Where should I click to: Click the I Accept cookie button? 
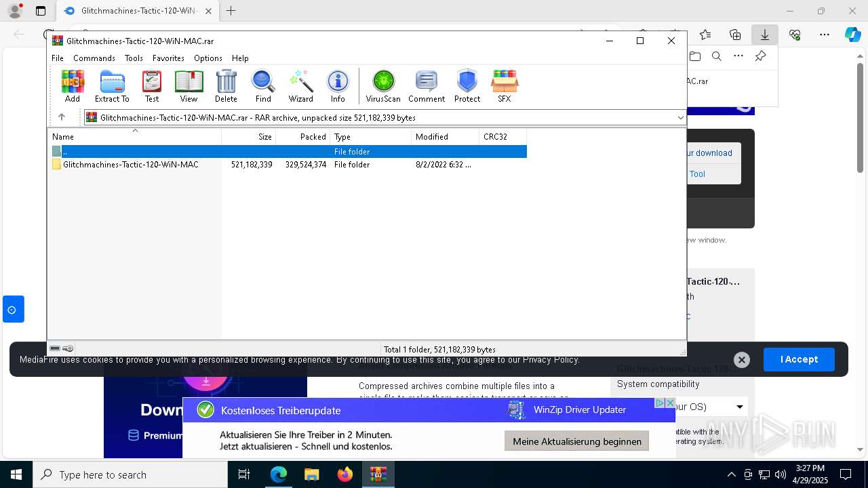pos(799,359)
